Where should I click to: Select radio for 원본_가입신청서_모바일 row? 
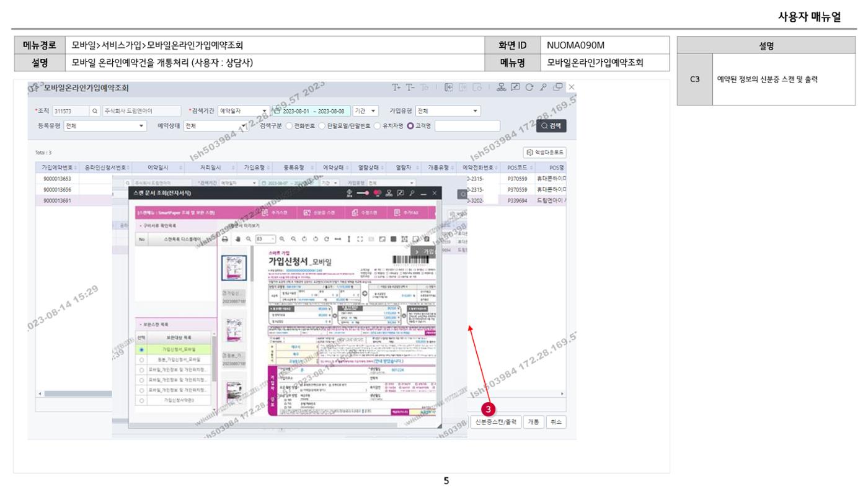click(142, 359)
